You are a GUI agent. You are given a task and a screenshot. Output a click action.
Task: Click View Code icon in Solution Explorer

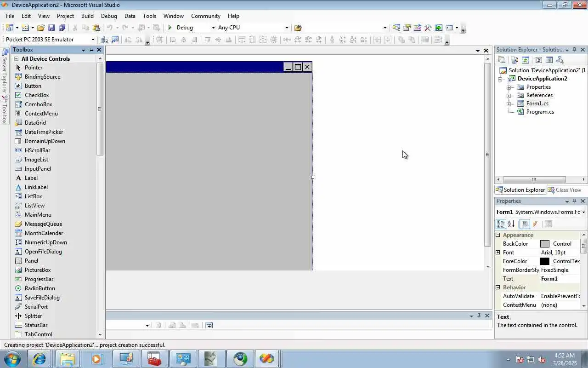538,60
